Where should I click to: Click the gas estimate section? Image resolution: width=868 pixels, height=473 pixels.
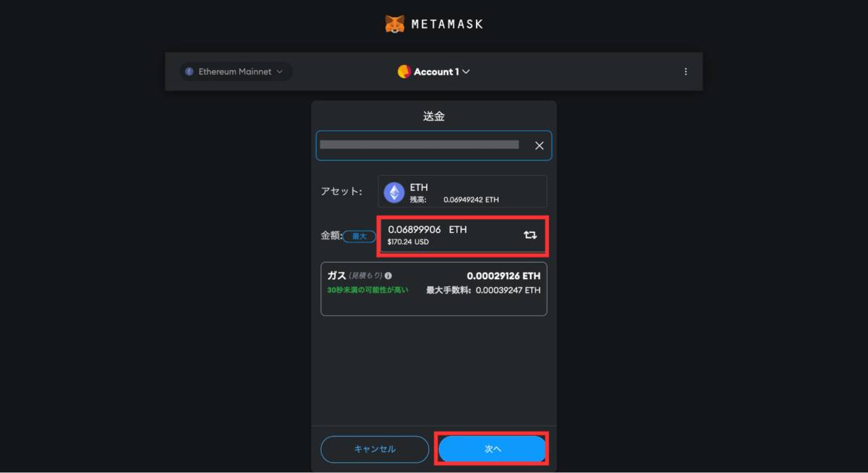pos(434,288)
